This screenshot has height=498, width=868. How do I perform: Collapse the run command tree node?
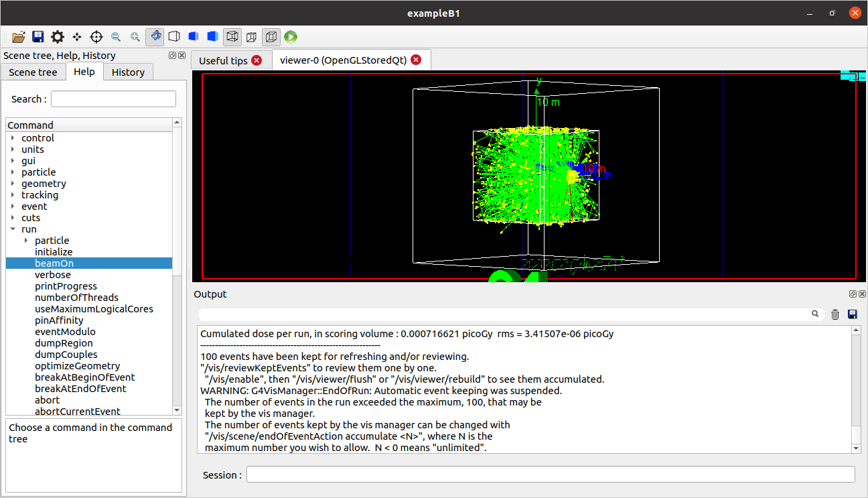click(x=13, y=229)
